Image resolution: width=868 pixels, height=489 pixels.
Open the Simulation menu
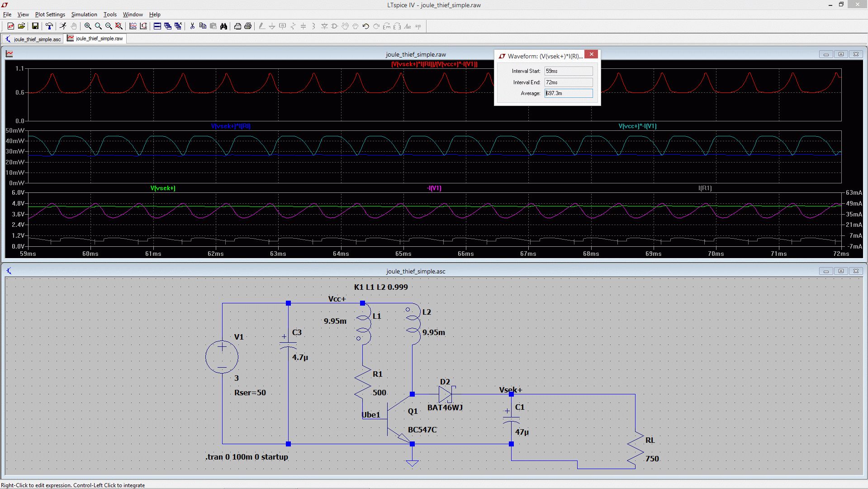pyautogui.click(x=84, y=14)
